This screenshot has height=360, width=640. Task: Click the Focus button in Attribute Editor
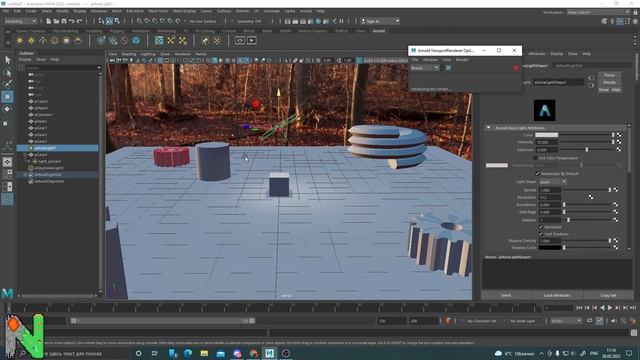[609, 75]
